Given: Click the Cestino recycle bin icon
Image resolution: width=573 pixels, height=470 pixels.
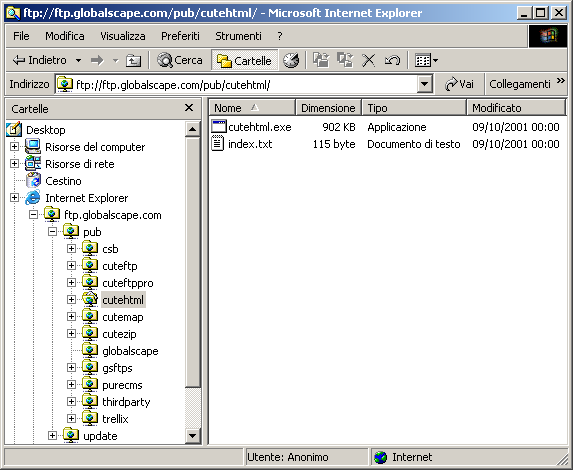Looking at the screenshot, I should (x=33, y=181).
